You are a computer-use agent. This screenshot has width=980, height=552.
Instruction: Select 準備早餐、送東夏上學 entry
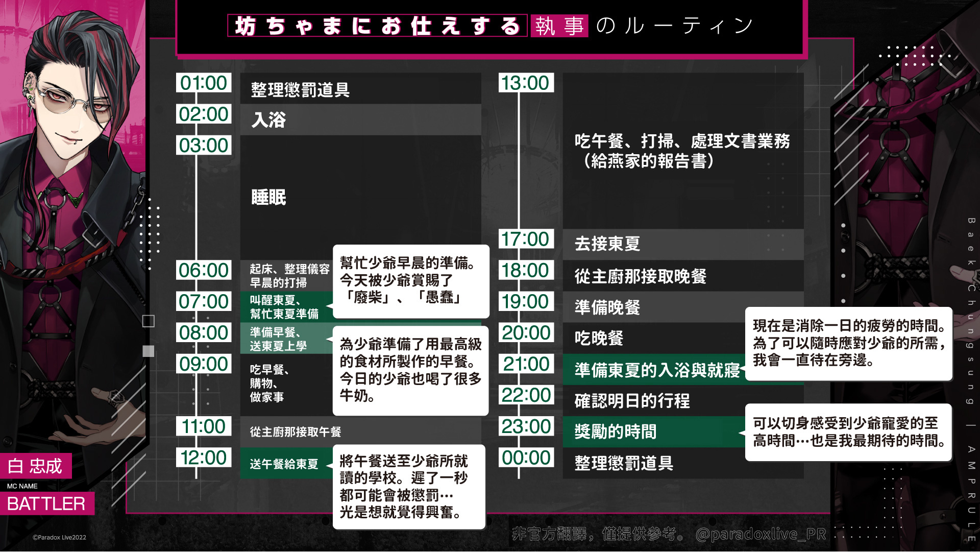(287, 338)
